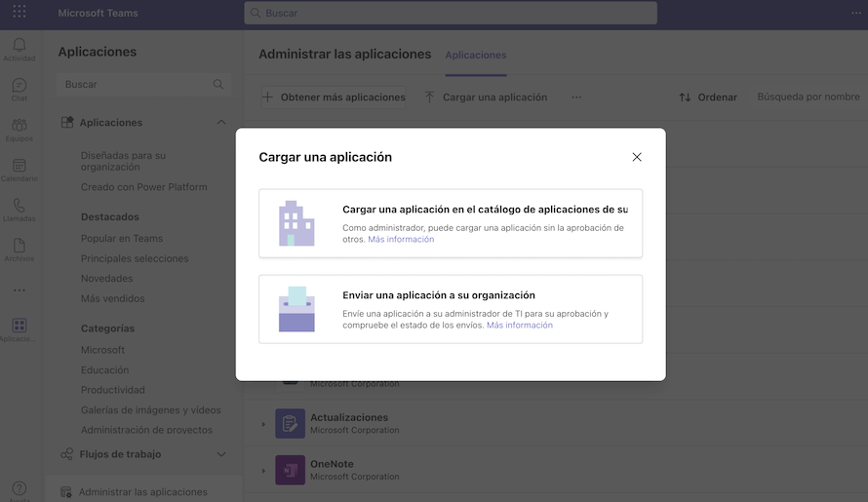
Task: Expand the Flujos de trabajo section
Action: click(x=220, y=454)
